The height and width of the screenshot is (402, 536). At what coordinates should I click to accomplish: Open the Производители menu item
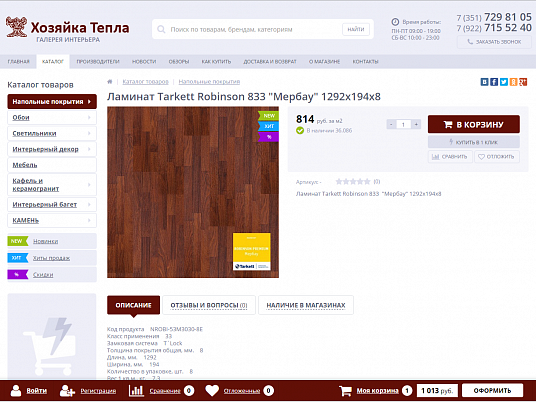point(98,62)
